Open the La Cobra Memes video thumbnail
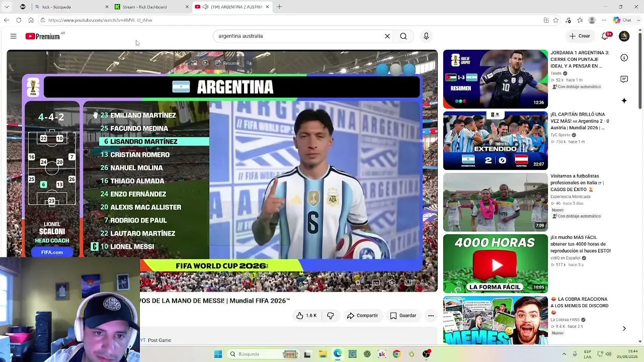 tap(496, 320)
